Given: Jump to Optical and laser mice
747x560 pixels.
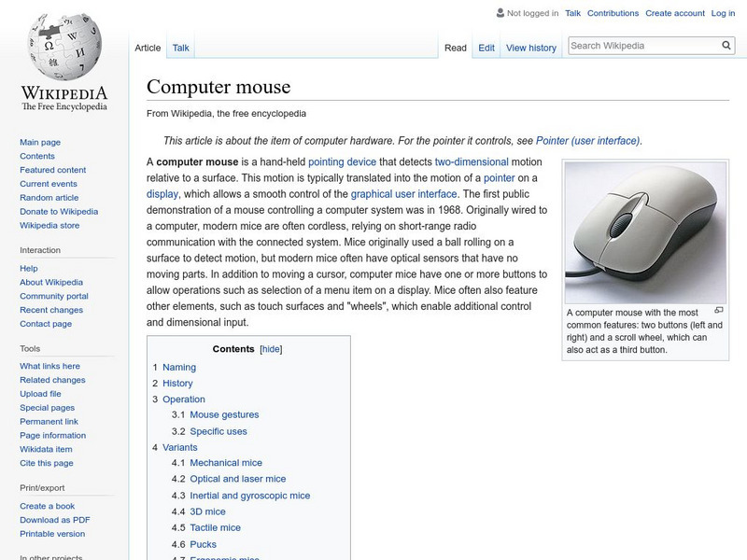Looking at the screenshot, I should (x=238, y=479).
